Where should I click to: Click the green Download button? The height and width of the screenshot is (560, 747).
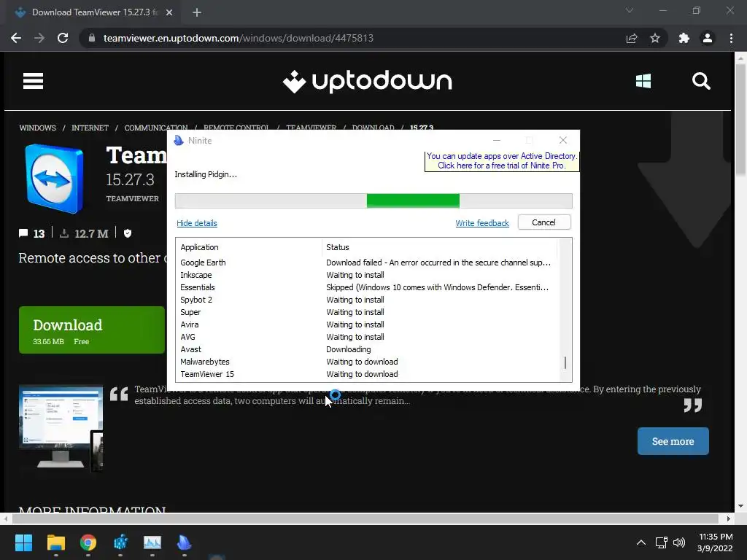click(x=91, y=330)
